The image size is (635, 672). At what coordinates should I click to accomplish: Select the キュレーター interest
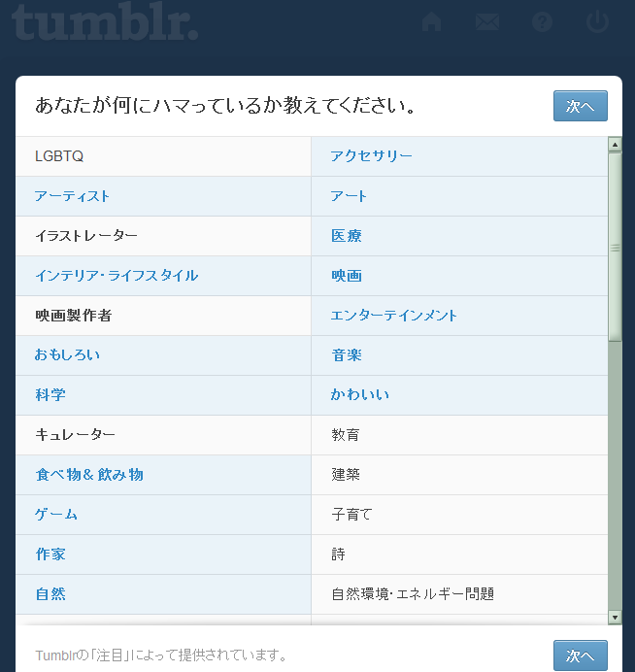(163, 435)
